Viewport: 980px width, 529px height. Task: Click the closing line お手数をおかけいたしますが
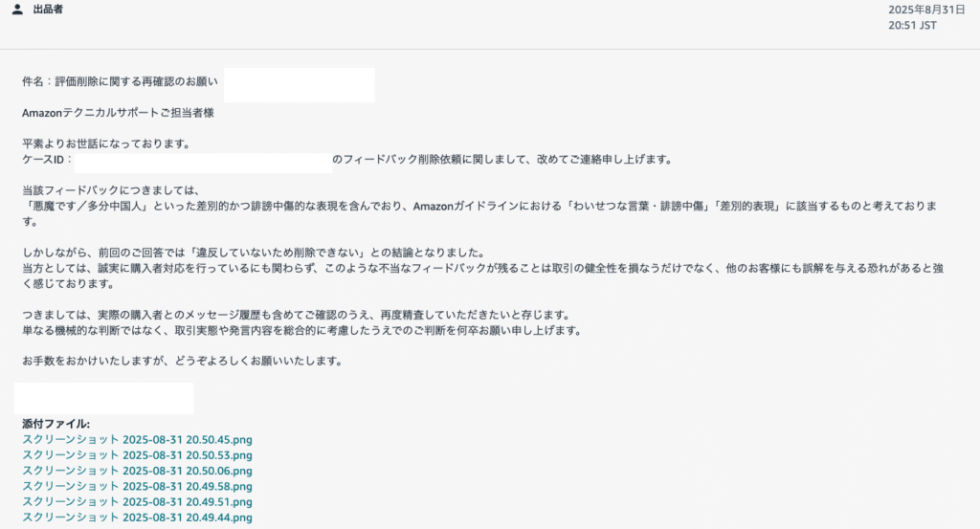(182, 361)
